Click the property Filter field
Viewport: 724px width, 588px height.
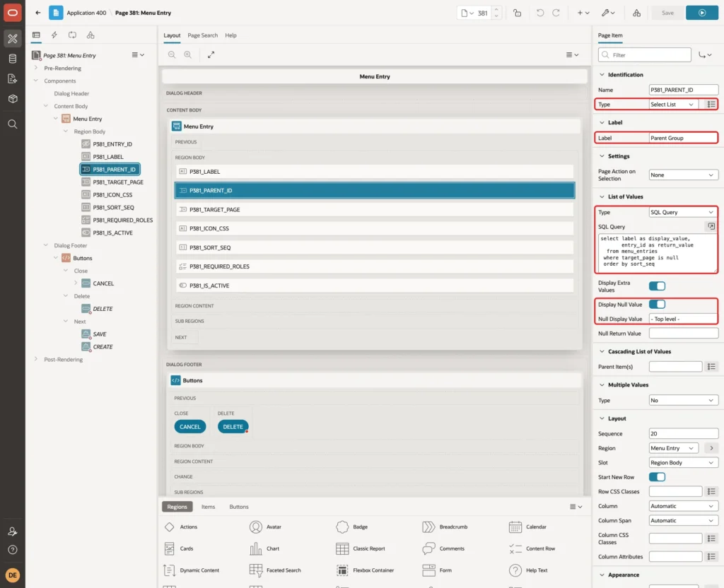click(x=645, y=55)
